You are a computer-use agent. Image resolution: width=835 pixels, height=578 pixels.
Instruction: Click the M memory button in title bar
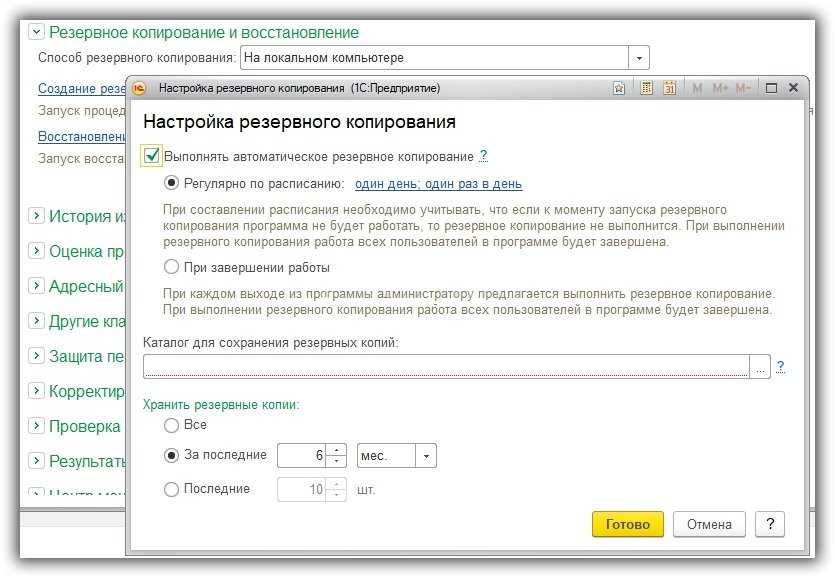click(x=697, y=88)
